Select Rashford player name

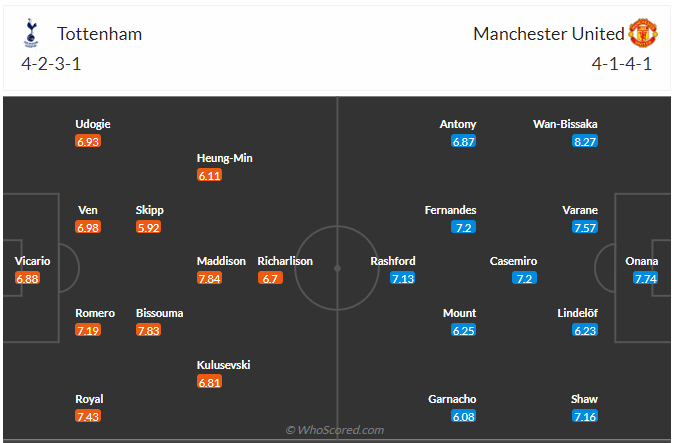pos(393,261)
